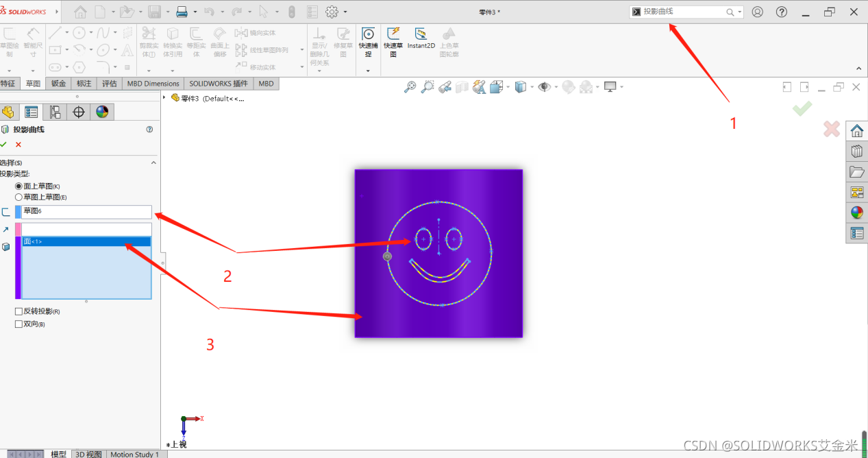This screenshot has width=868, height=458.
Task: Switch to the 评估 tab
Action: coord(110,84)
